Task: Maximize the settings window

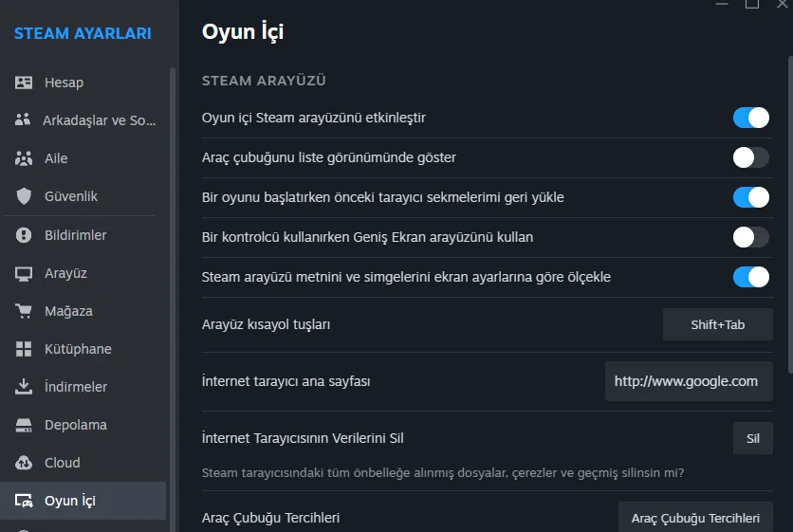Action: pyautogui.click(x=752, y=4)
